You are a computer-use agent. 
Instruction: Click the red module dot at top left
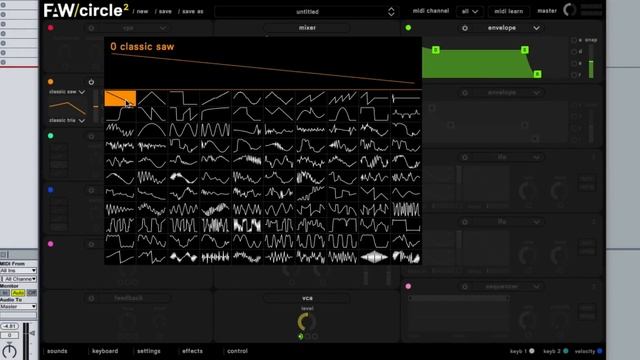click(51, 28)
